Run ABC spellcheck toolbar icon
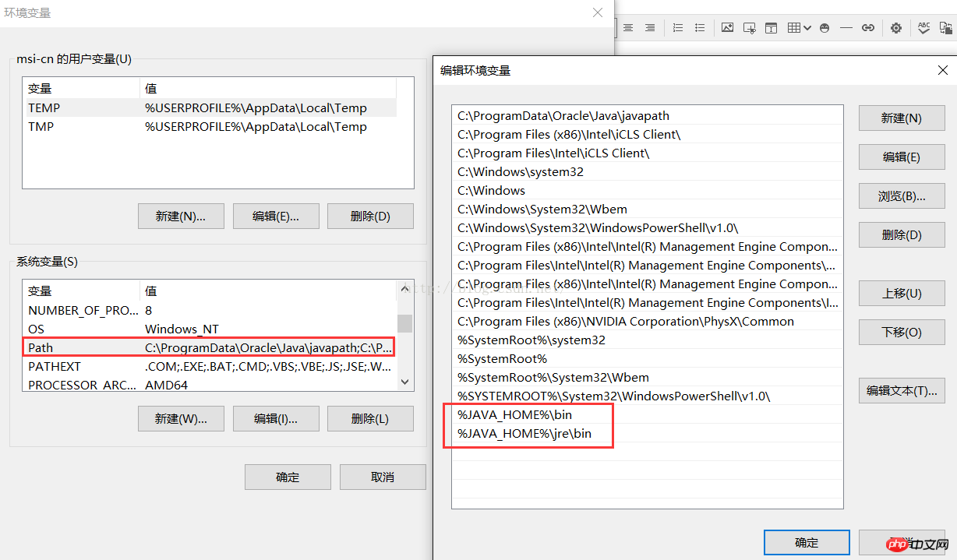 pyautogui.click(x=924, y=27)
